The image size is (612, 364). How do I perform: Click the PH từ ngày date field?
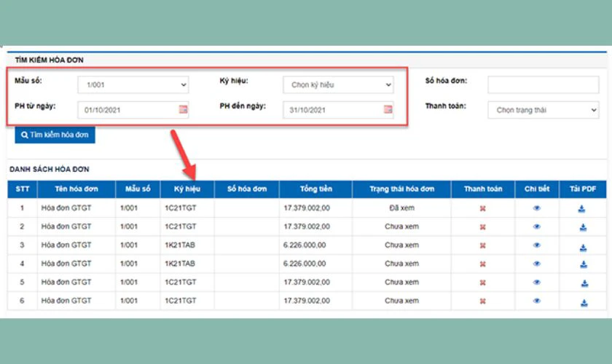tap(127, 110)
